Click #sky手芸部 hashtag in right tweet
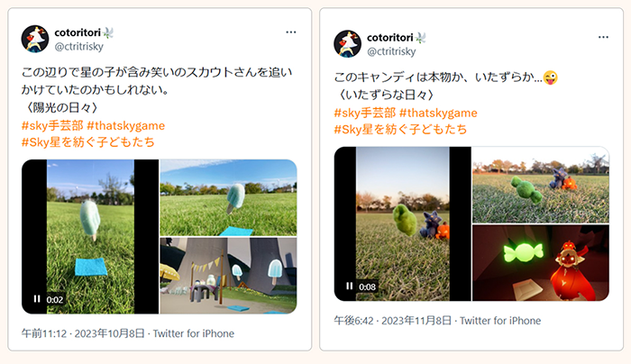The height and width of the screenshot is (364, 631). (x=364, y=113)
